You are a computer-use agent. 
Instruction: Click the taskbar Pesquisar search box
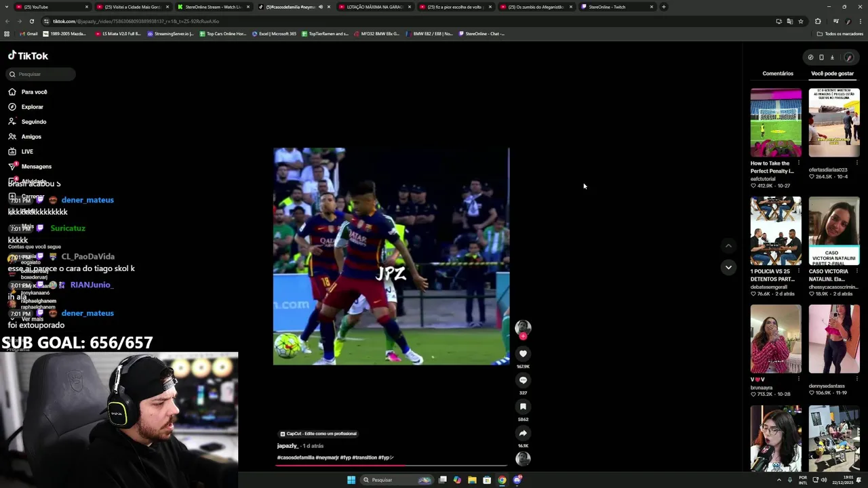point(396,480)
